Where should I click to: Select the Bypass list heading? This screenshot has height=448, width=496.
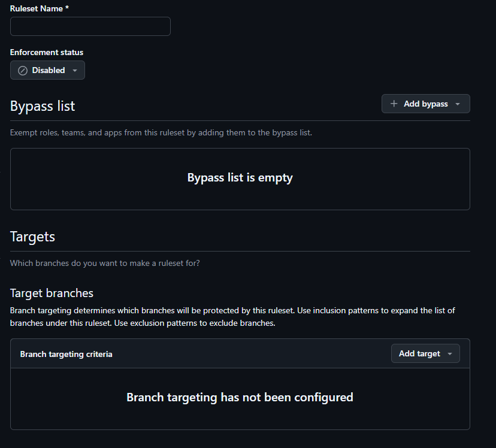[x=43, y=106]
